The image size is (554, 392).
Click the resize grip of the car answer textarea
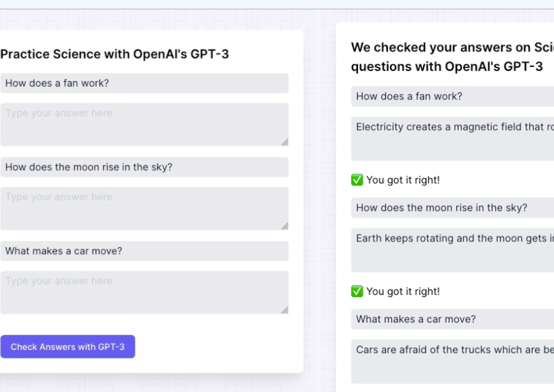[x=285, y=310]
